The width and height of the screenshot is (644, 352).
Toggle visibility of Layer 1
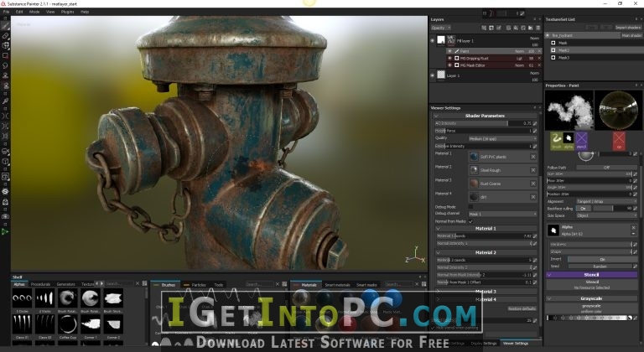[x=433, y=75]
